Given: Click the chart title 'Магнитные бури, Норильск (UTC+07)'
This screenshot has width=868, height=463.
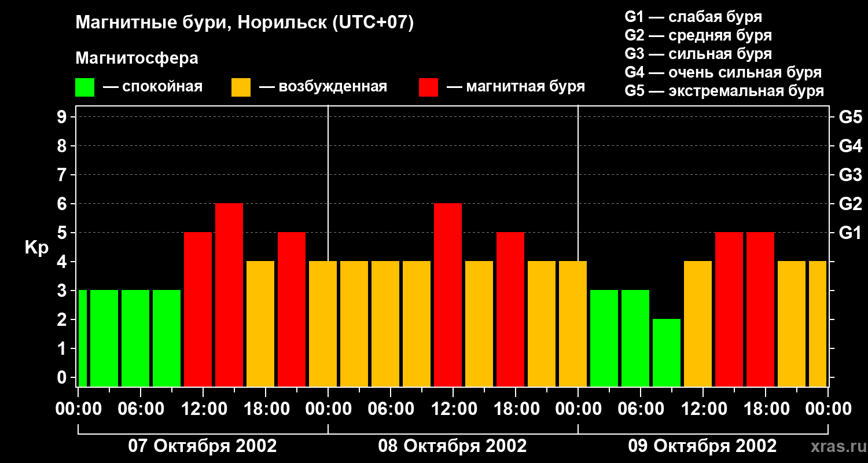Looking at the screenshot, I should click(245, 23).
